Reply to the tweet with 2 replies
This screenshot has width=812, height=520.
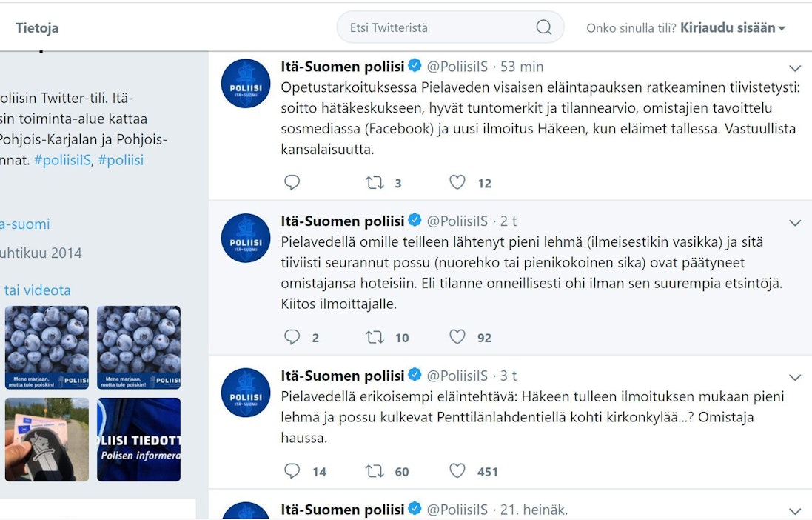292,337
